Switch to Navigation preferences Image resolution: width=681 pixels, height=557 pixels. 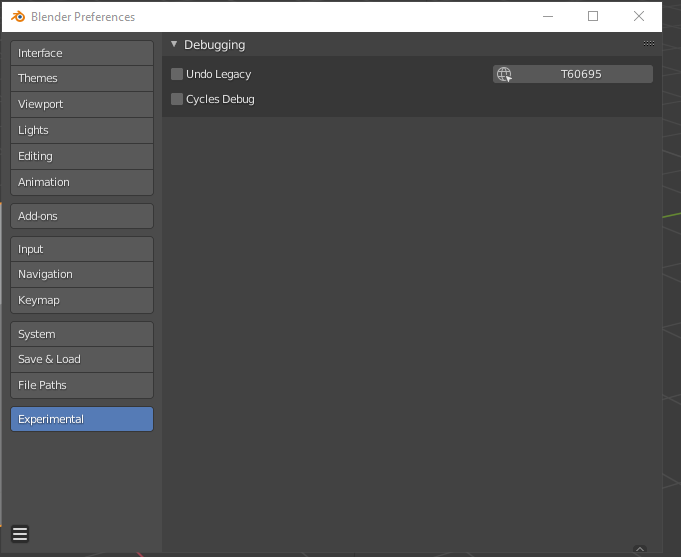(82, 274)
